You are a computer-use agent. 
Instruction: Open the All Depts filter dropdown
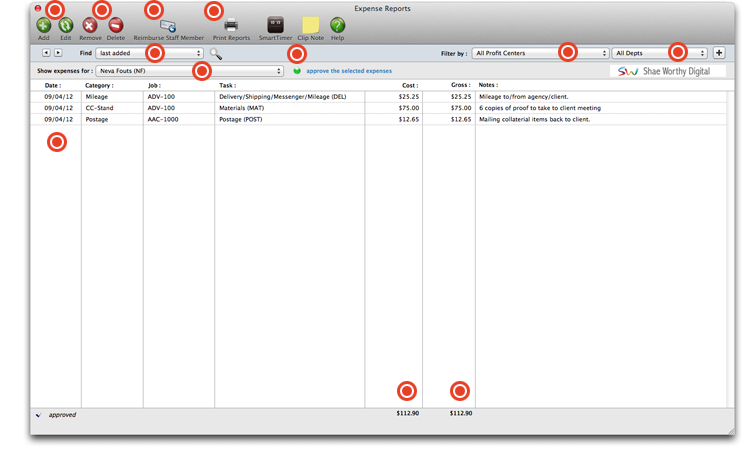coord(659,53)
